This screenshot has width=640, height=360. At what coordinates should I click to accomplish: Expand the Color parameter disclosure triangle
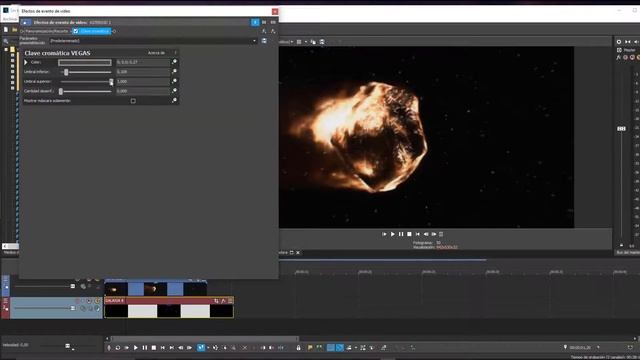26,62
